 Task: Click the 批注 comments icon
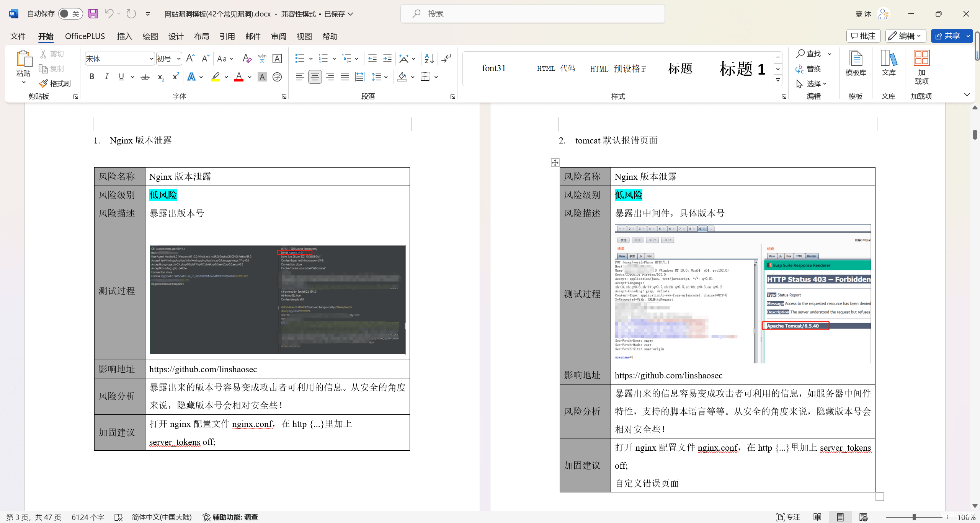[864, 36]
